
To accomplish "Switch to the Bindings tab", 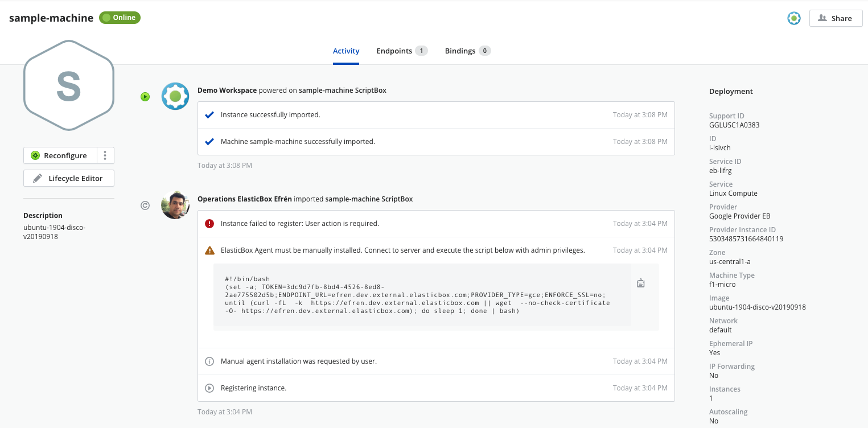I will 468,51.
